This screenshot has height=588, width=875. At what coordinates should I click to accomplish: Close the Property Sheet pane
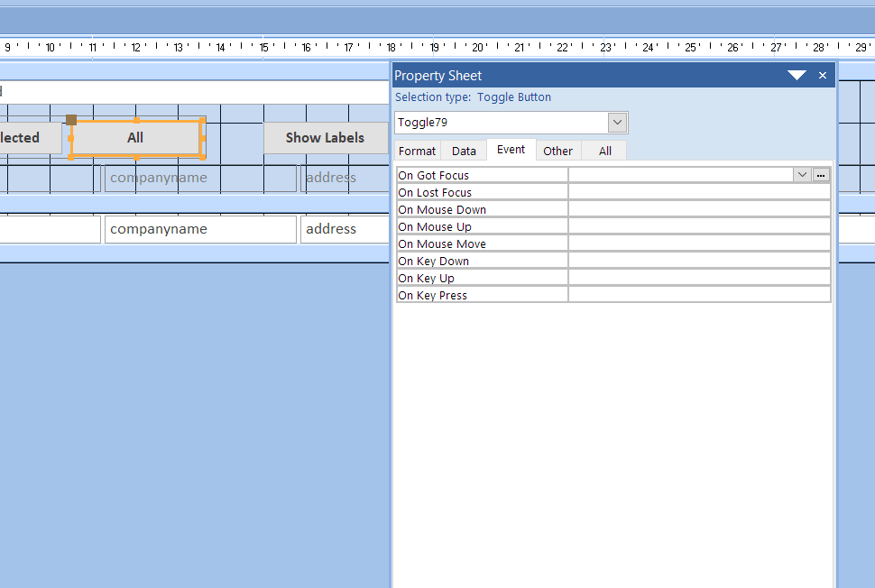pos(822,76)
